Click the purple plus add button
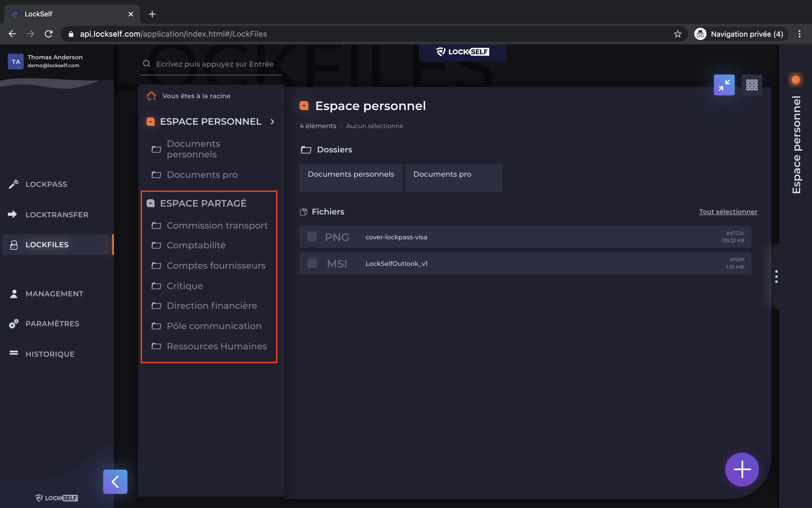The height and width of the screenshot is (508, 812). pyautogui.click(x=742, y=469)
